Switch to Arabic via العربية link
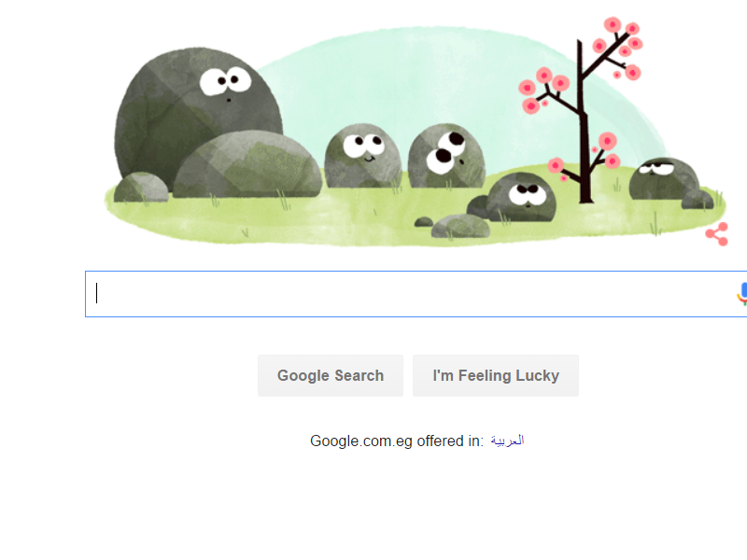The height and width of the screenshot is (560, 747). [507, 441]
